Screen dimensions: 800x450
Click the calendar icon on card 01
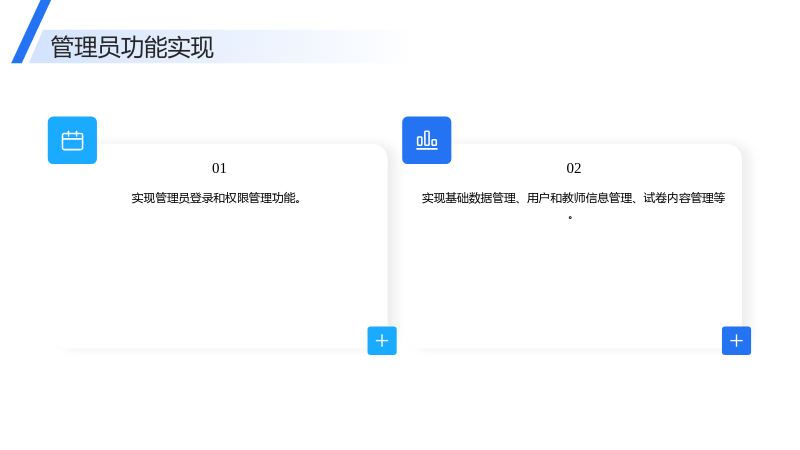coord(72,140)
